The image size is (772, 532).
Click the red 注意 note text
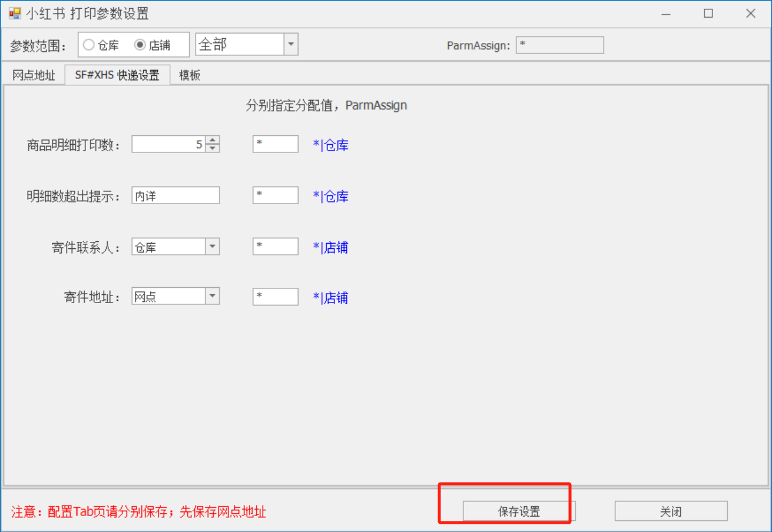(139, 512)
